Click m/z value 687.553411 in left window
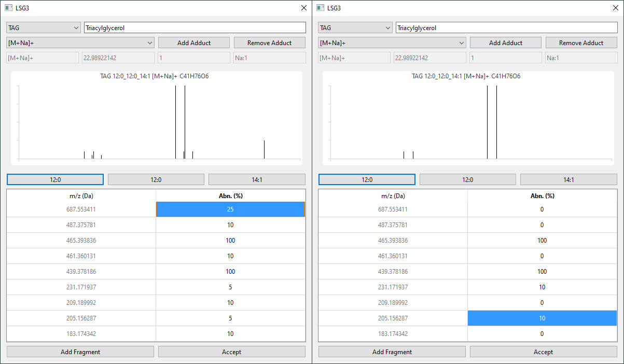624x364 pixels. click(x=81, y=209)
